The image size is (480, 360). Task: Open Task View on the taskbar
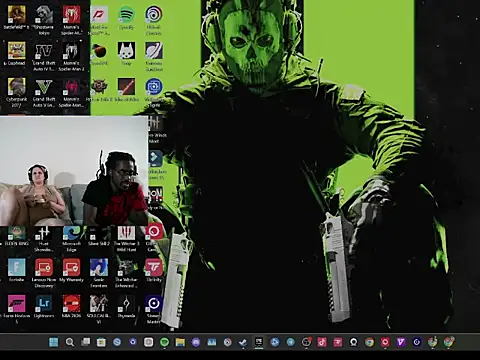[x=86, y=342]
